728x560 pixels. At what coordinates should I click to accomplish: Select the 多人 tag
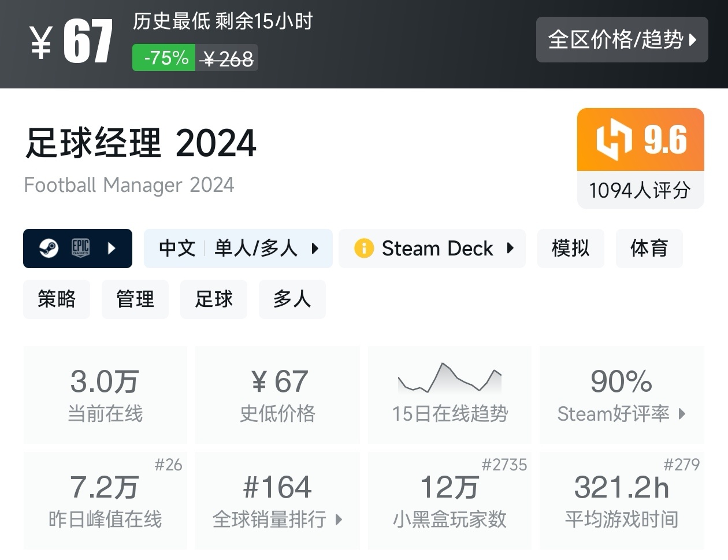[x=292, y=299]
